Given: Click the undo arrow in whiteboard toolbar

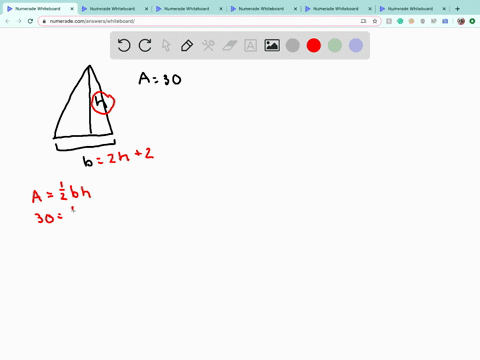Looking at the screenshot, I should [124, 45].
